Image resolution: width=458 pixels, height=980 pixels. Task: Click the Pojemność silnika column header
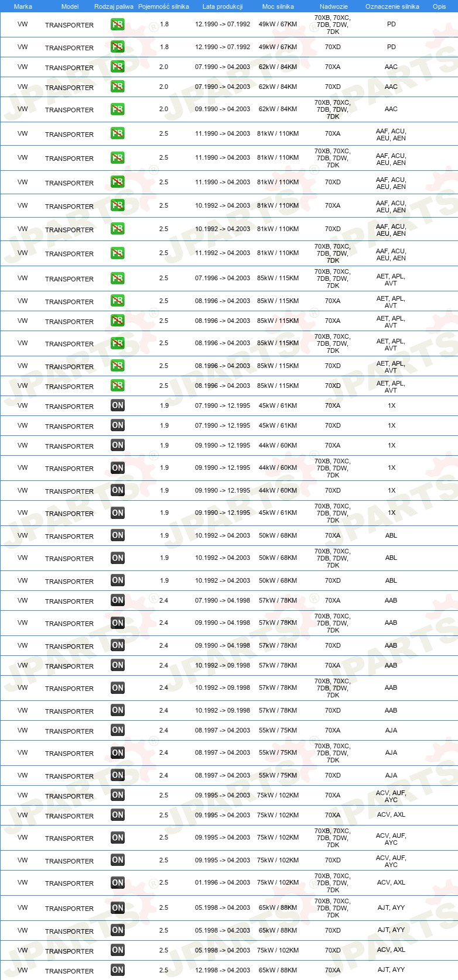163,6
